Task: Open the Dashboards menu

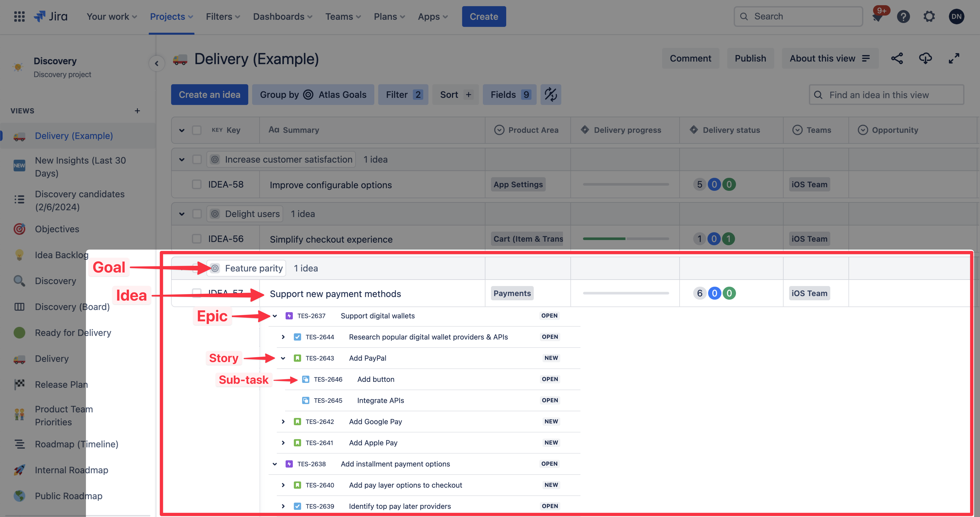Action: [283, 17]
